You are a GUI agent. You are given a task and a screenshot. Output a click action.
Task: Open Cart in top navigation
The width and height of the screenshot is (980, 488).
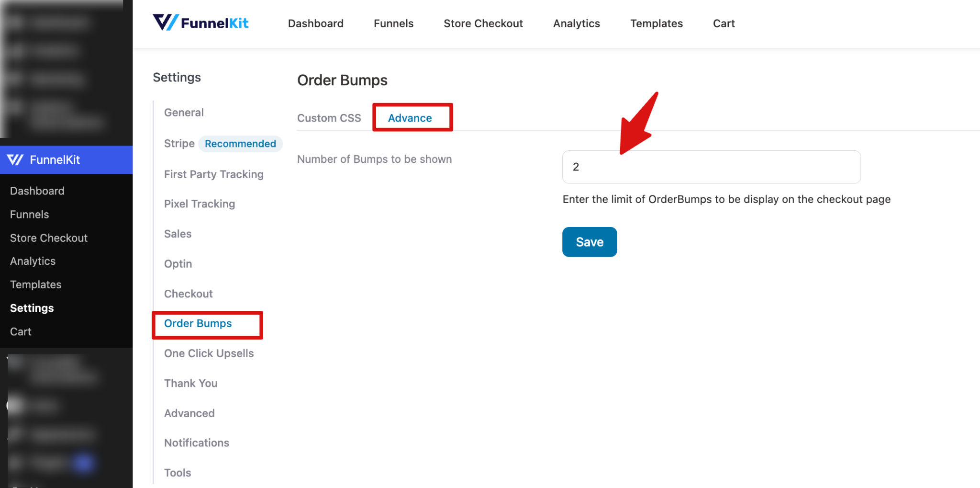(724, 23)
